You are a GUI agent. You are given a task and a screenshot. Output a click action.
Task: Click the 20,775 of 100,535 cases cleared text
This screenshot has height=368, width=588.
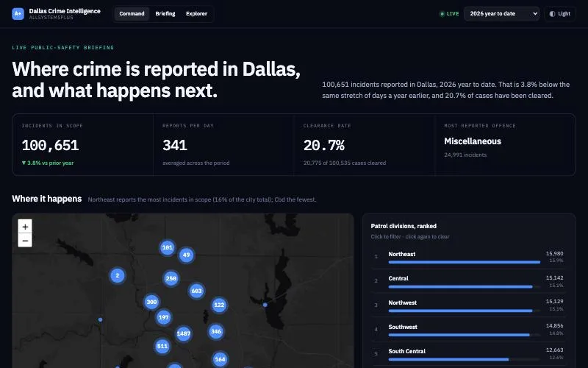[345, 163]
